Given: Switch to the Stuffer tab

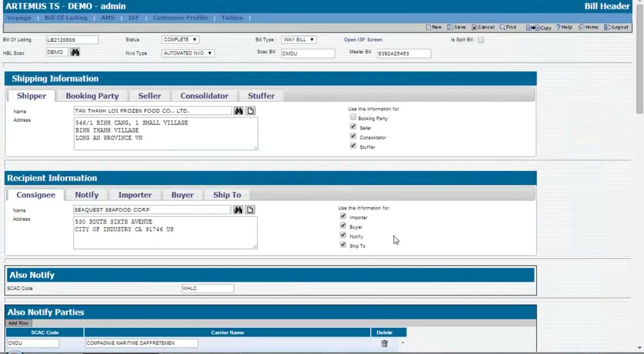Looking at the screenshot, I should tap(261, 95).
